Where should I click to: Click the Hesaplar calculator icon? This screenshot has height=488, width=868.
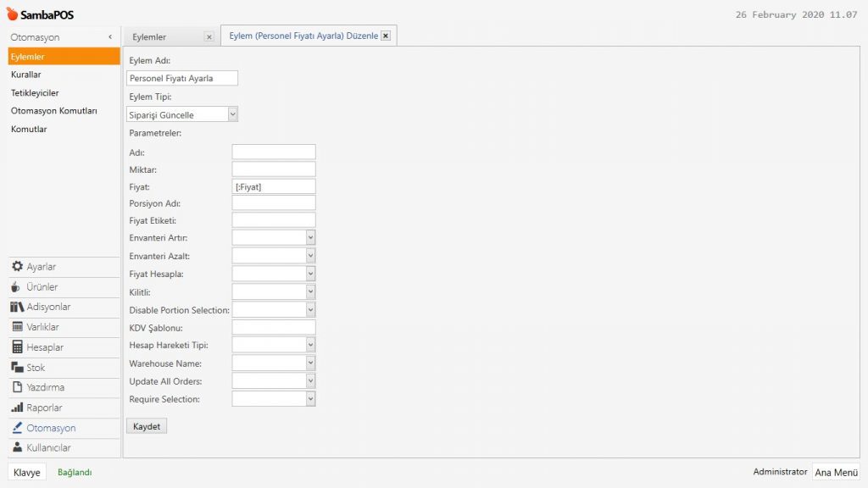pyautogui.click(x=17, y=347)
